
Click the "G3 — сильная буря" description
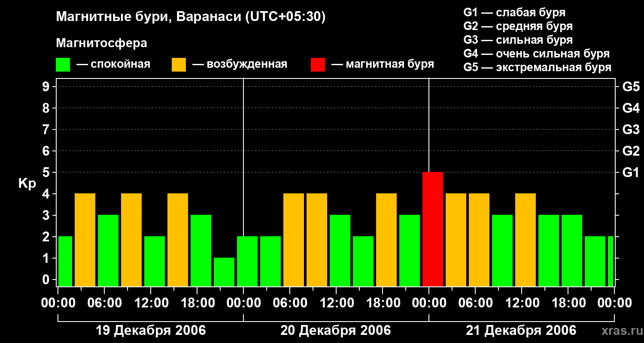pyautogui.click(x=518, y=40)
